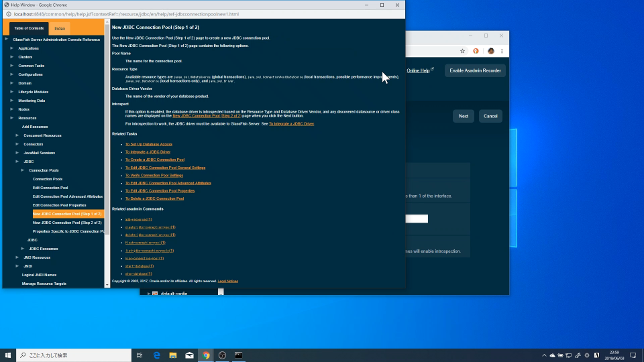Open File Explorer from the taskbar
644x362 pixels.
point(173,355)
